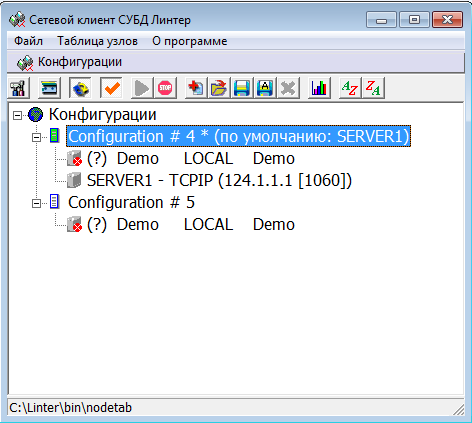Click the add configuration red plus icon

click(x=196, y=88)
